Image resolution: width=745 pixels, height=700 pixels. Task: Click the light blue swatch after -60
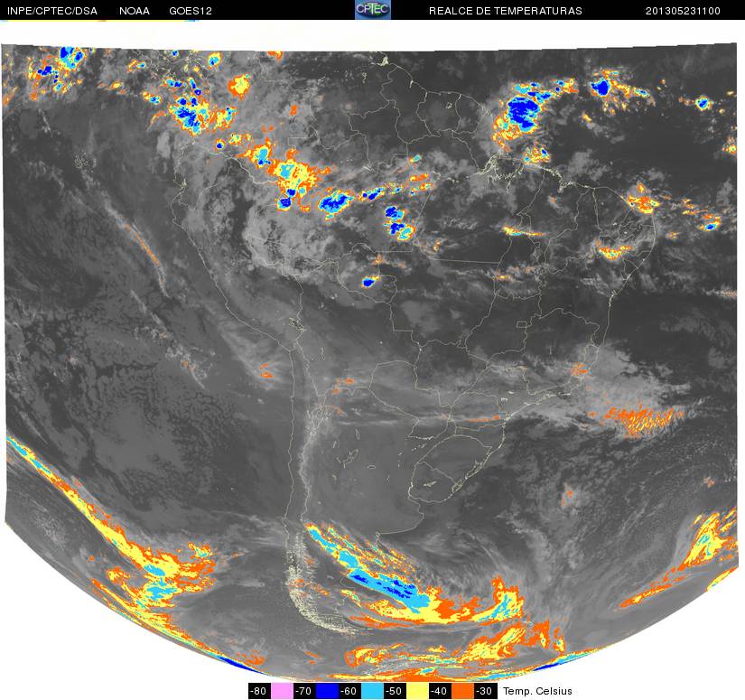click(x=372, y=691)
